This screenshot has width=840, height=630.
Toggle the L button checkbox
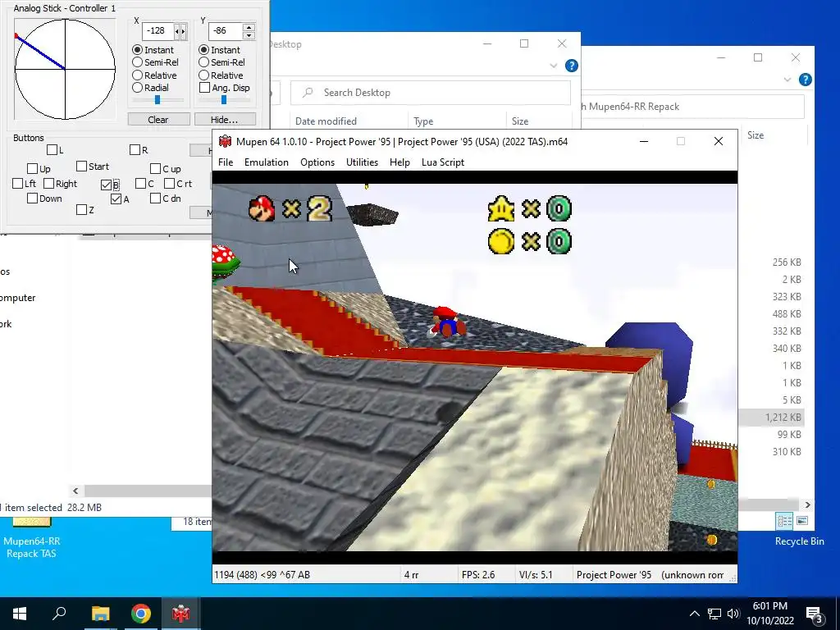click(x=52, y=150)
